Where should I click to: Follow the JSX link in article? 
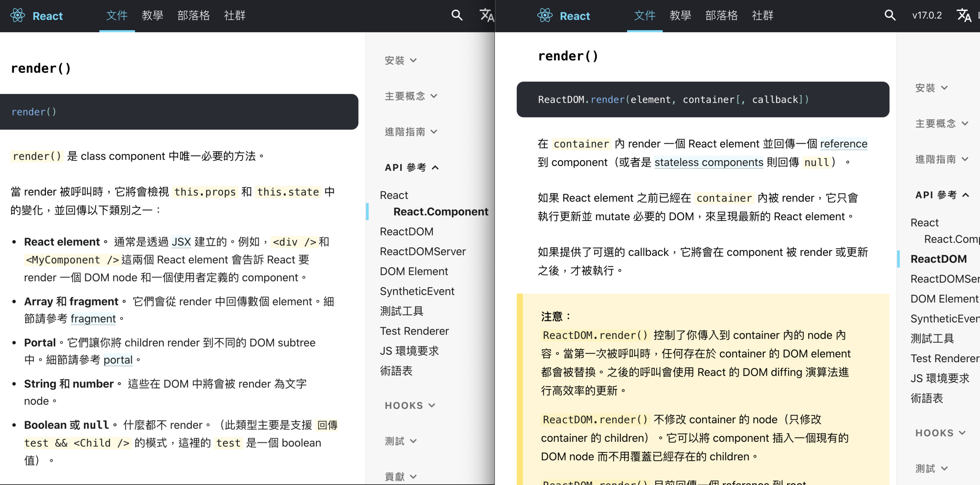[x=181, y=242]
